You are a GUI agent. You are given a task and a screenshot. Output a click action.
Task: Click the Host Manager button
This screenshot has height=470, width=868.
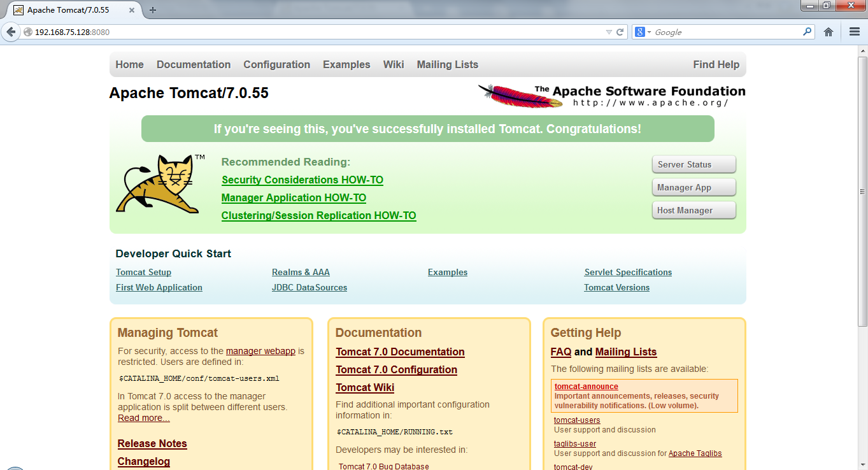tap(694, 210)
